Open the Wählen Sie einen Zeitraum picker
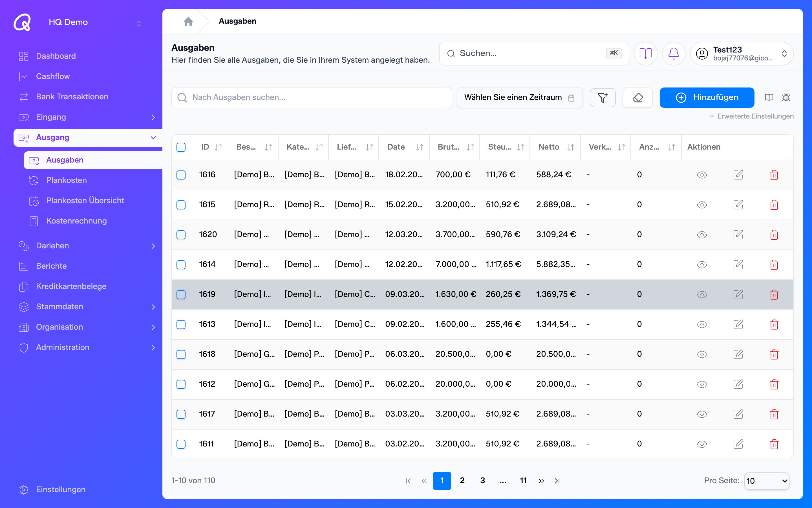This screenshot has width=812, height=508. [519, 98]
